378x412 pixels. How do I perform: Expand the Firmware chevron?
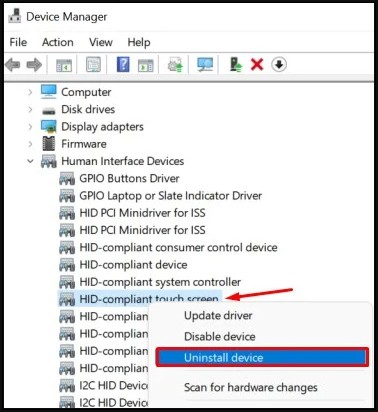30,144
